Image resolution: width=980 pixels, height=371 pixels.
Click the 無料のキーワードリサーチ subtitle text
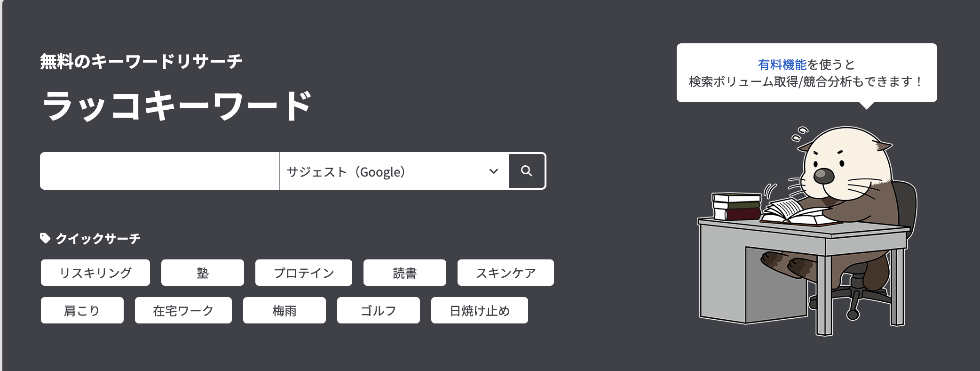pos(141,62)
